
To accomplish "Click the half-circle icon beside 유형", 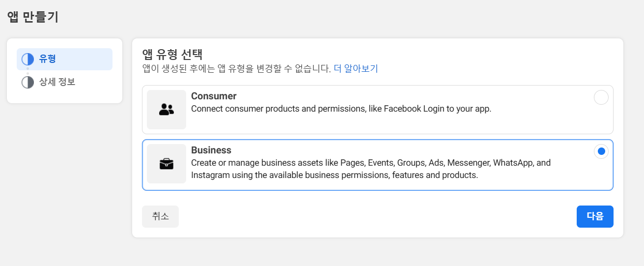I will tap(28, 59).
